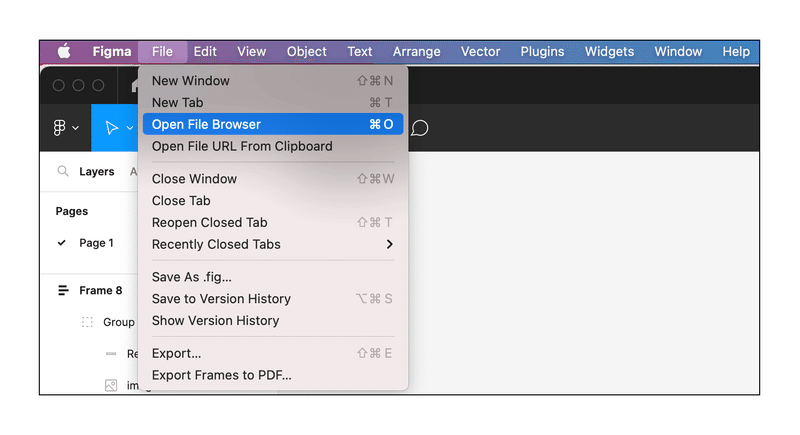This screenshot has width=800, height=435.
Task: Choose New Tab menu entry
Action: 273,103
